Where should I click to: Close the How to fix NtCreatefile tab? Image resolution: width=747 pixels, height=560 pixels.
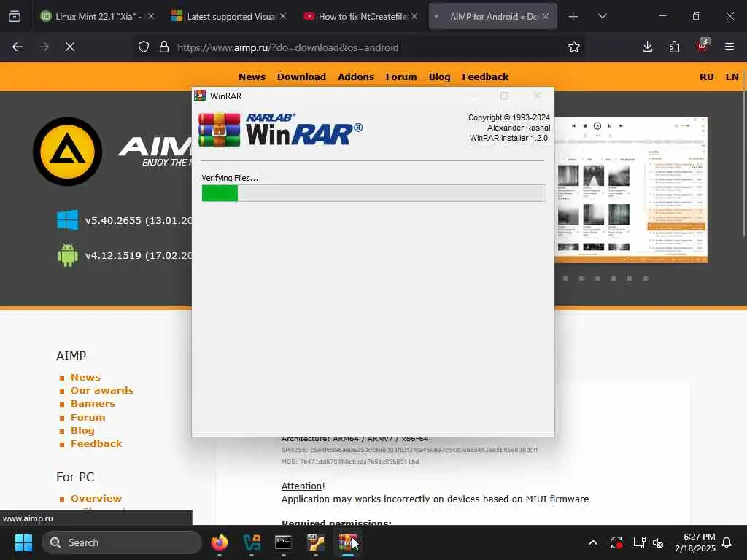414,17
